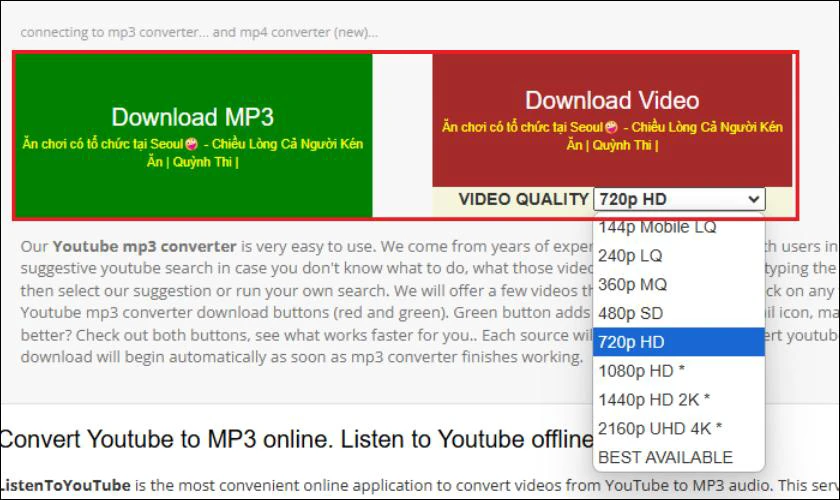
Task: Click 'connecting to mp3 converter...' status text
Action: 199,32
